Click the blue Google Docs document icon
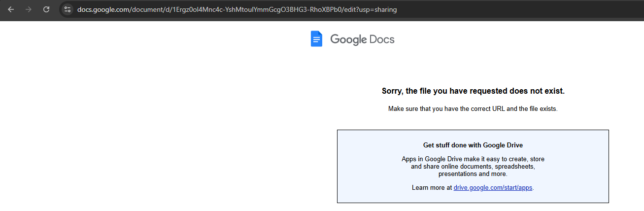This screenshot has width=644, height=211. [x=316, y=39]
